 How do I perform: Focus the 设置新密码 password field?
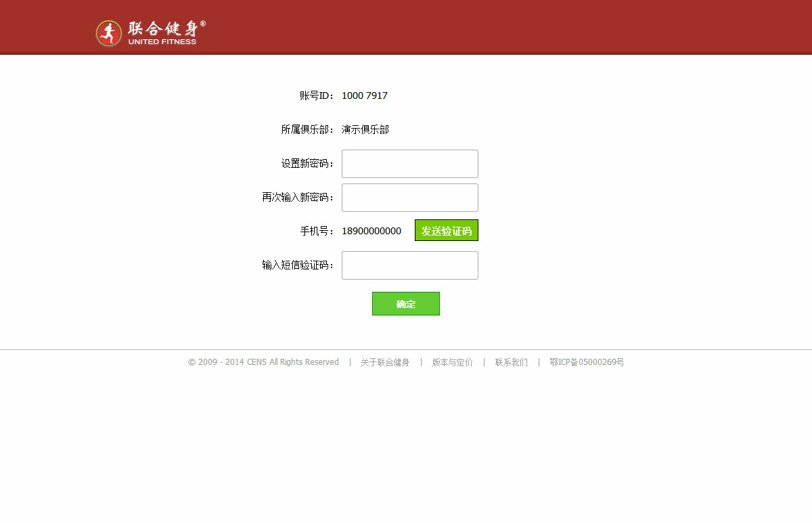coord(409,164)
